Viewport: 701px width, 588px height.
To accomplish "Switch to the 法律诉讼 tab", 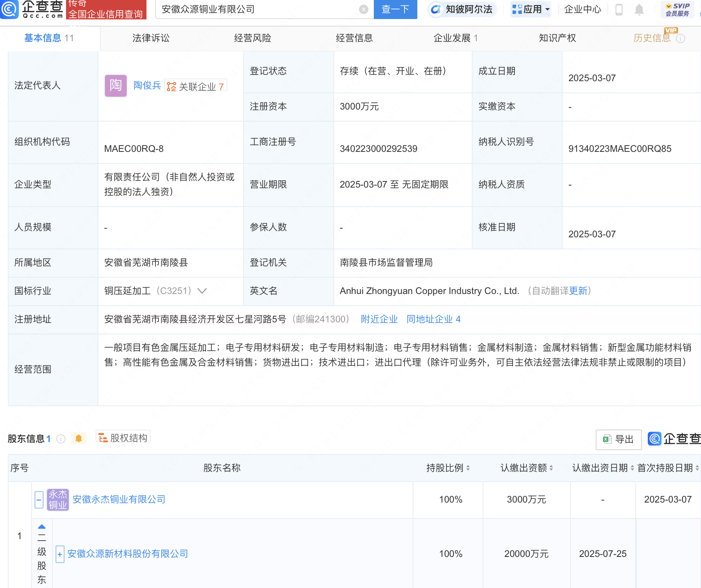I will tap(151, 38).
